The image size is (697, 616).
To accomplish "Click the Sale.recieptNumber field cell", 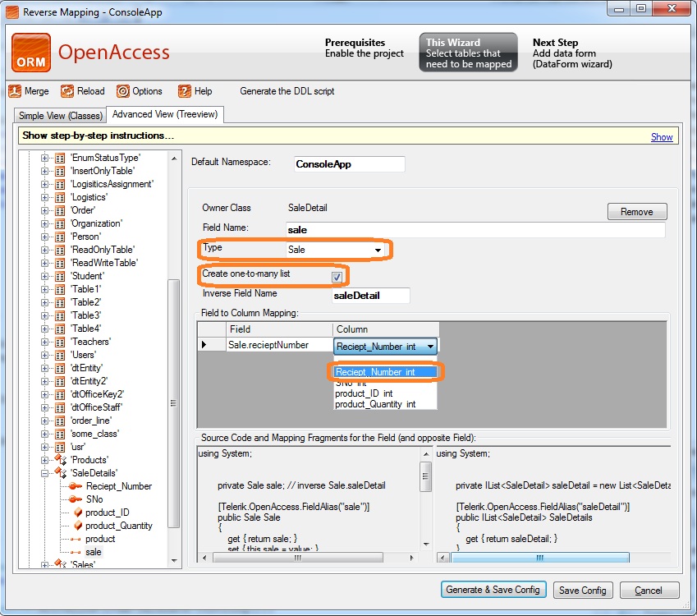I will [279, 345].
